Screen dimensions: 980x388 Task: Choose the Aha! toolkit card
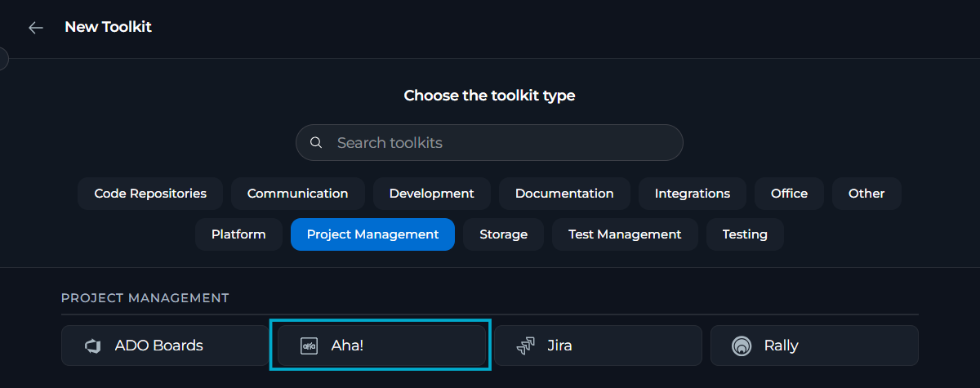click(x=381, y=346)
